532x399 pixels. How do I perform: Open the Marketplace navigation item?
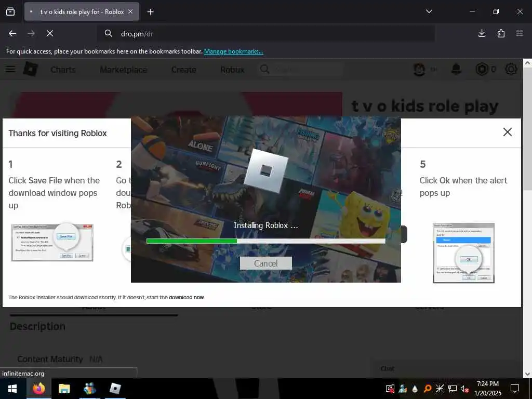pos(124,70)
